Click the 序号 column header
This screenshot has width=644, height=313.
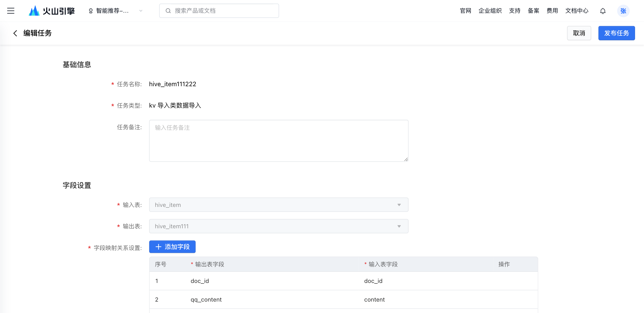point(161,264)
